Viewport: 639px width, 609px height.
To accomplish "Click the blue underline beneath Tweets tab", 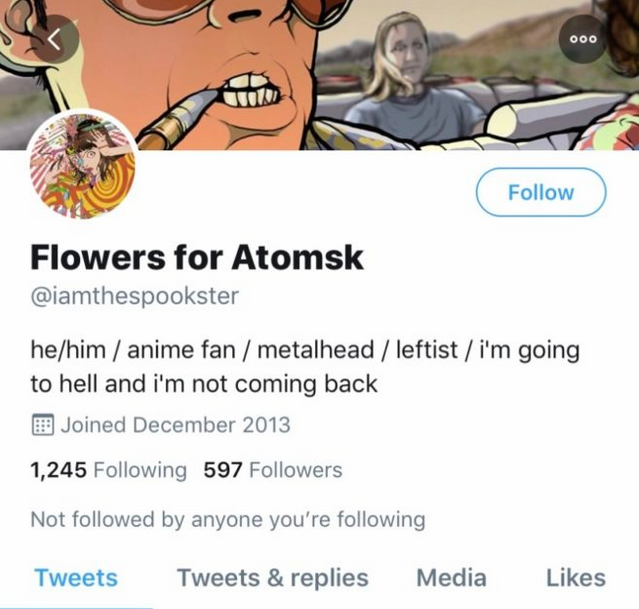I will pyautogui.click(x=76, y=606).
